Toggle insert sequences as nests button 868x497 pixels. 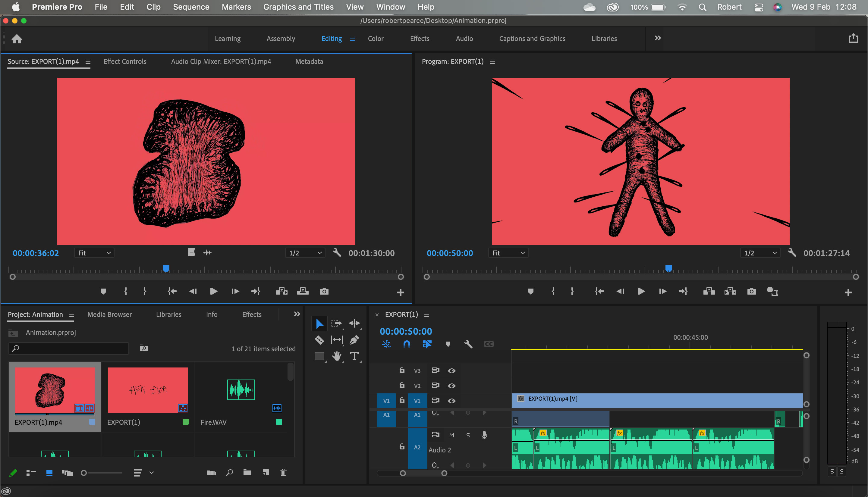click(x=386, y=344)
